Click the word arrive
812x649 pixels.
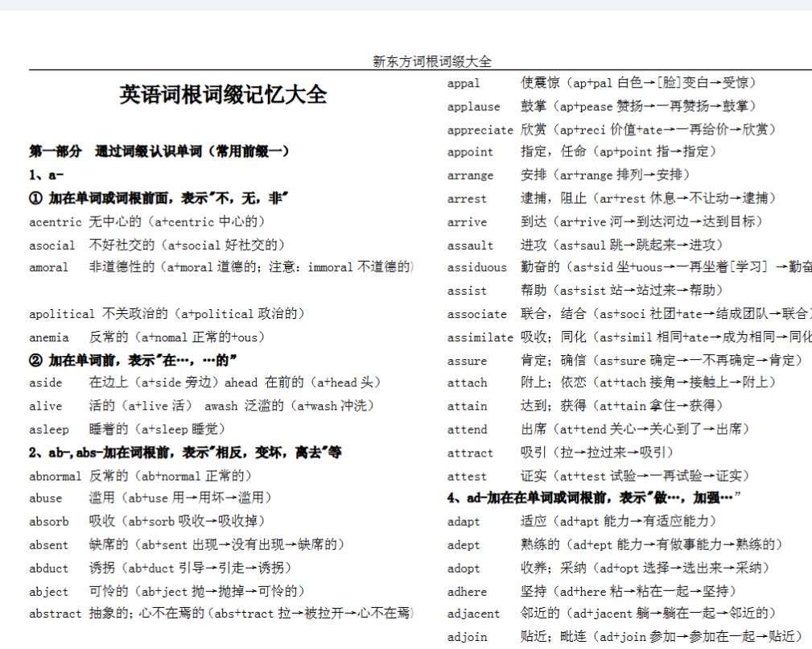(467, 222)
